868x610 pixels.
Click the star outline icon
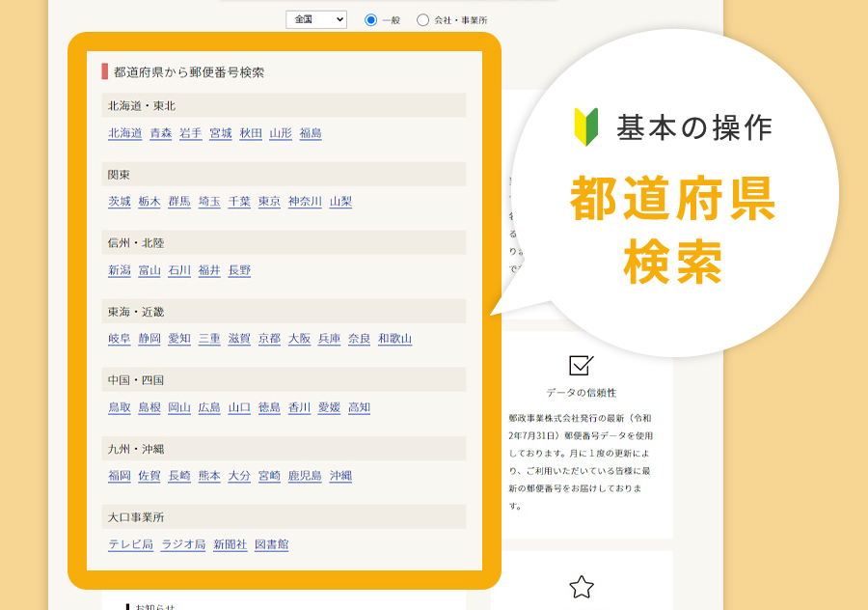tap(582, 587)
